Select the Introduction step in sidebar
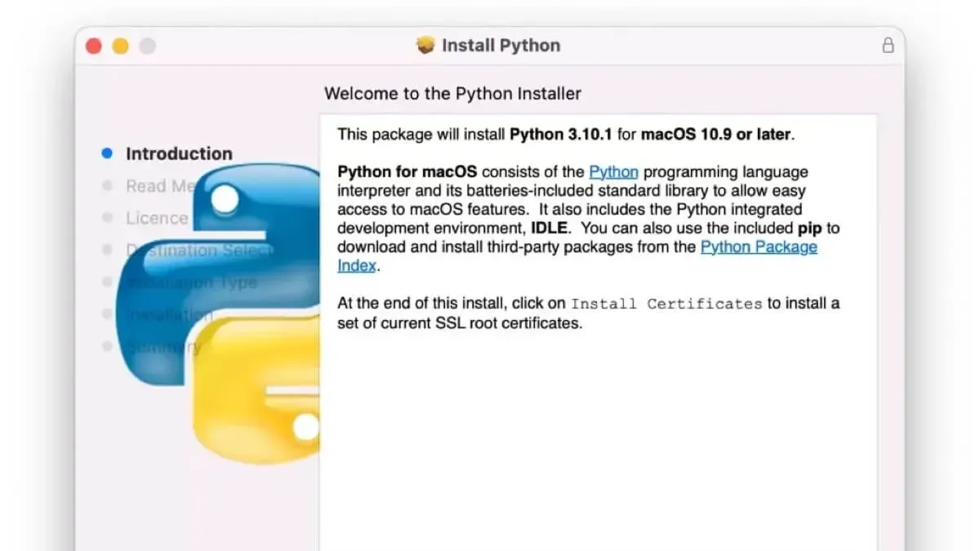This screenshot has width=980, height=551. 179,153
